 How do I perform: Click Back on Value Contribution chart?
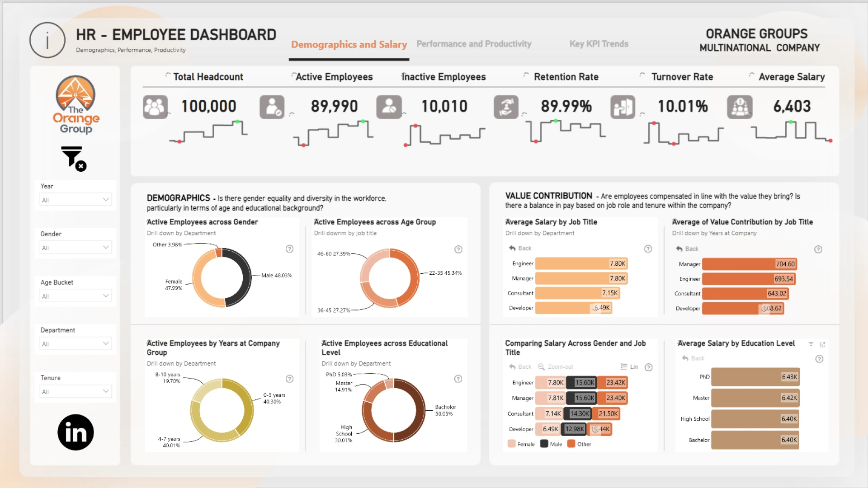(x=687, y=249)
